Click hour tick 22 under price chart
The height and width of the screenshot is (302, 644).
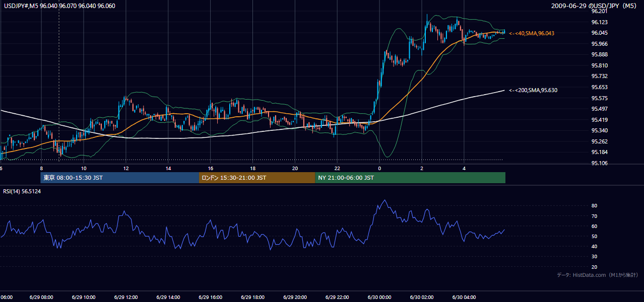point(337,168)
